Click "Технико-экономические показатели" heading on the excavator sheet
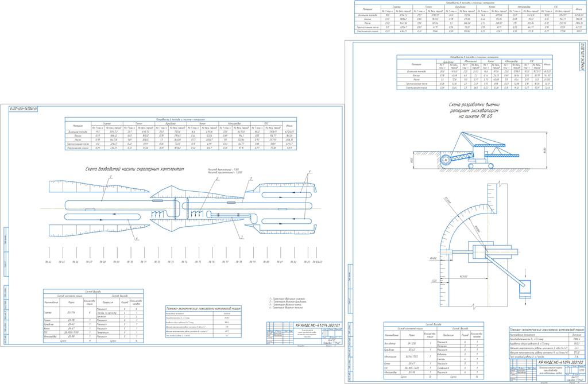The height and width of the screenshot is (384, 588). pos(547,329)
